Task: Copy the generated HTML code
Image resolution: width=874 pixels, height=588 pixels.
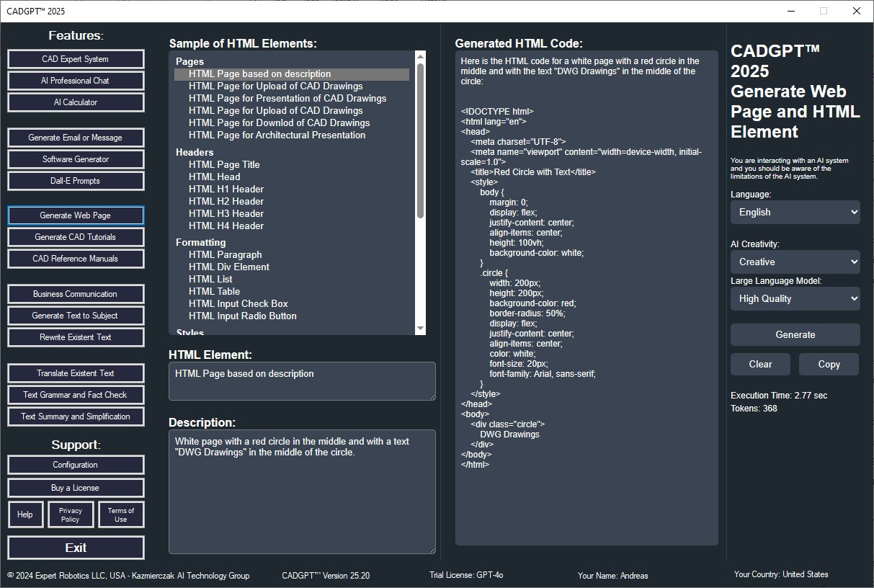Action: [x=829, y=364]
